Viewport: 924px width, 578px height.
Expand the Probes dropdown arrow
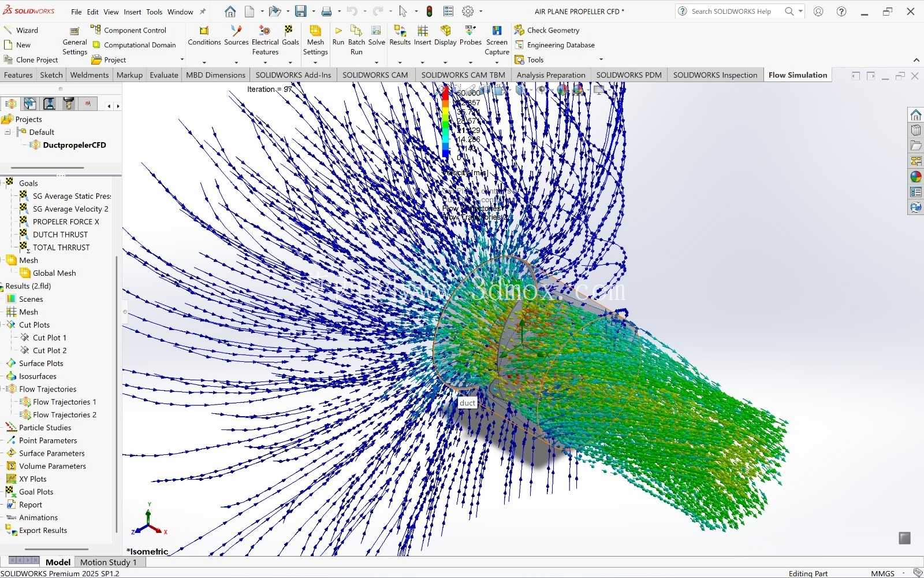pos(471,62)
